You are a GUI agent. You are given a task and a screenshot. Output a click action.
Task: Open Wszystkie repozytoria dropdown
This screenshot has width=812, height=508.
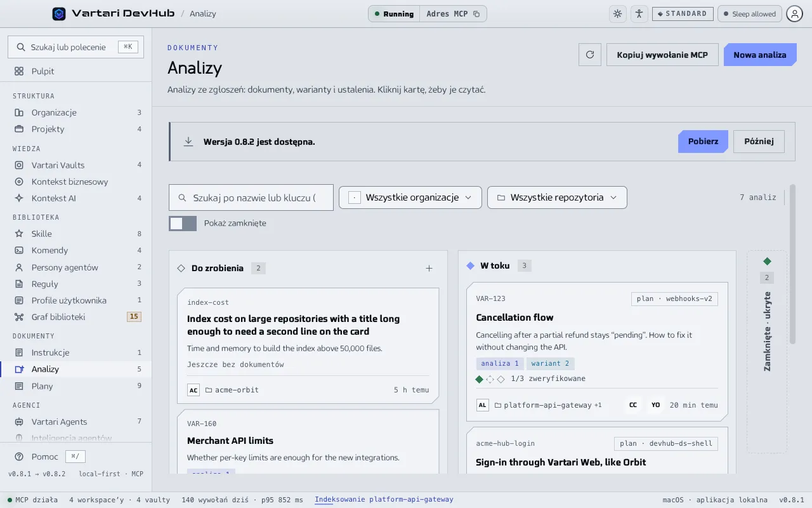click(x=557, y=197)
